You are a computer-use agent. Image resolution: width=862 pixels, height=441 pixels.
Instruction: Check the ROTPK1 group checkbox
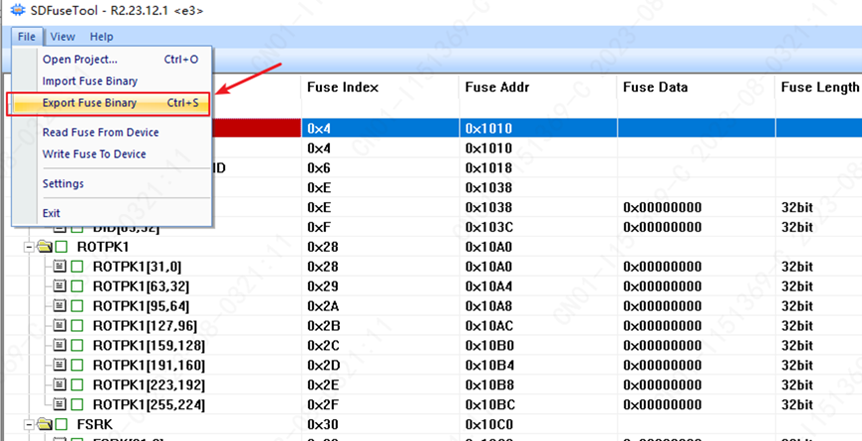61,246
